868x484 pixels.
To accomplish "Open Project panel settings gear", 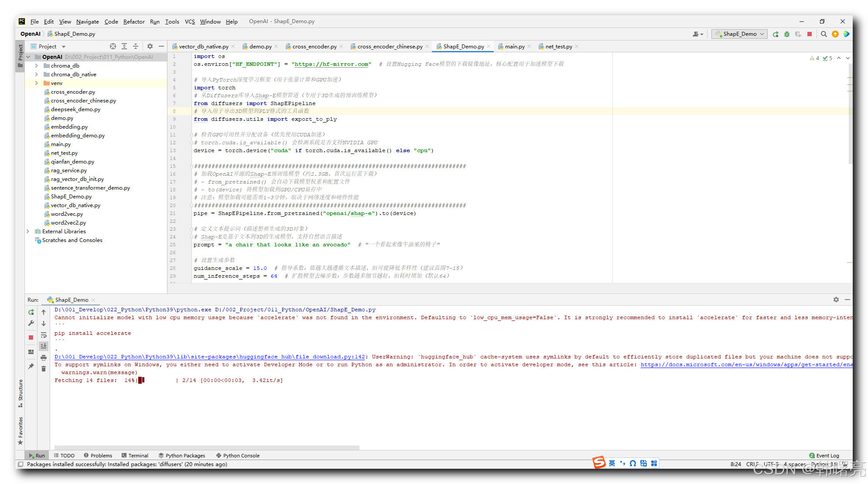I will point(150,46).
